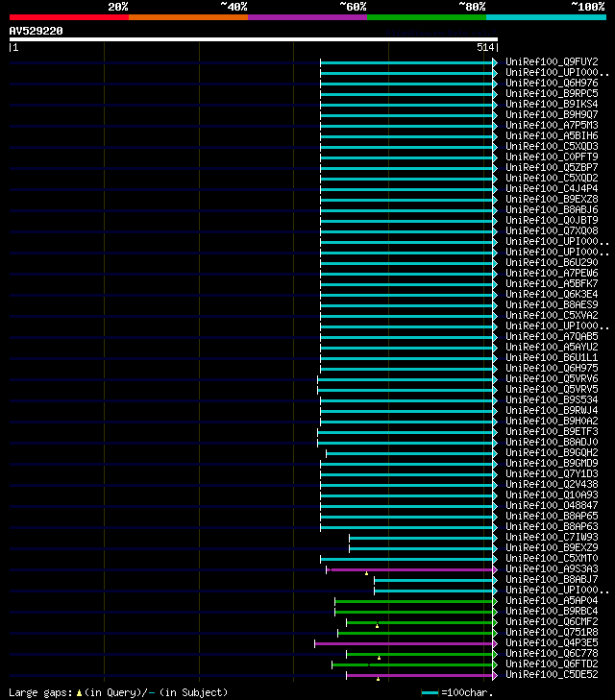Select the UniRef100_C0PFT9 label
The image size is (615, 700).
(x=552, y=157)
